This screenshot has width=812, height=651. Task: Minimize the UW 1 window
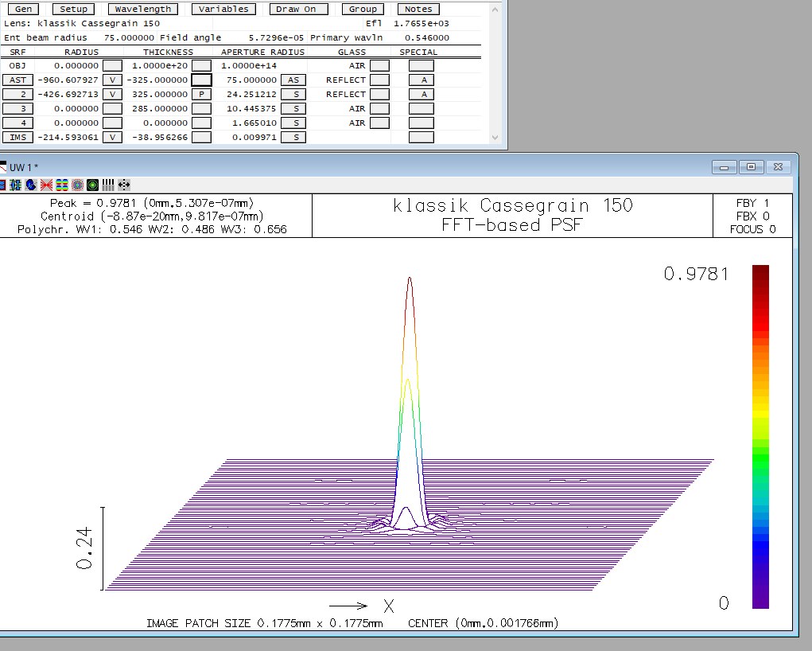724,167
